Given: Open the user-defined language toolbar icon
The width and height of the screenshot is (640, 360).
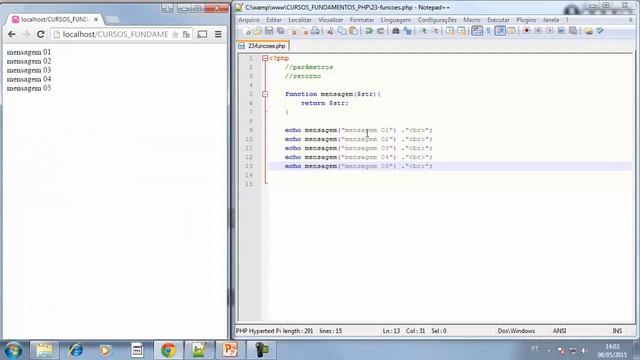Looking at the screenshot, I should coord(511,31).
